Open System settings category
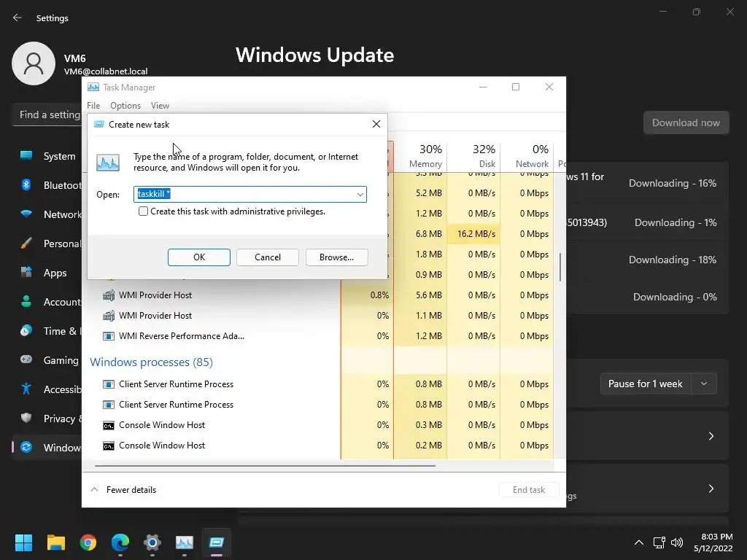The image size is (747, 560). (x=47, y=156)
